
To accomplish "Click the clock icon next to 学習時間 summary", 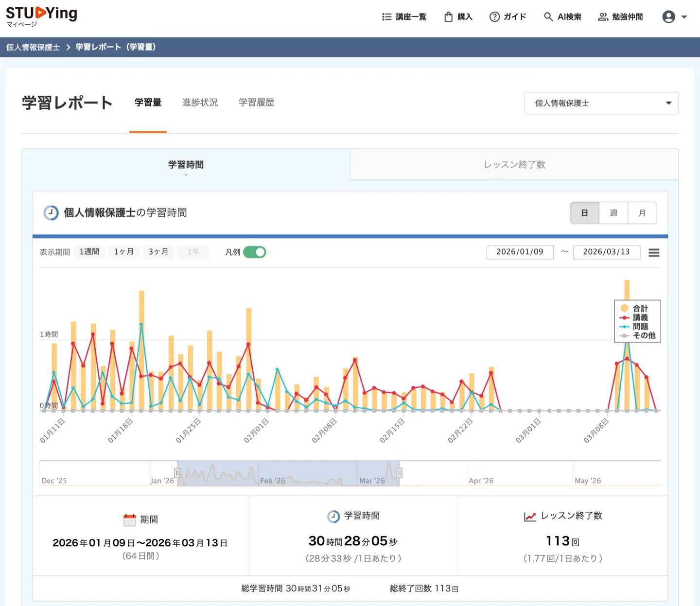I will tap(333, 516).
